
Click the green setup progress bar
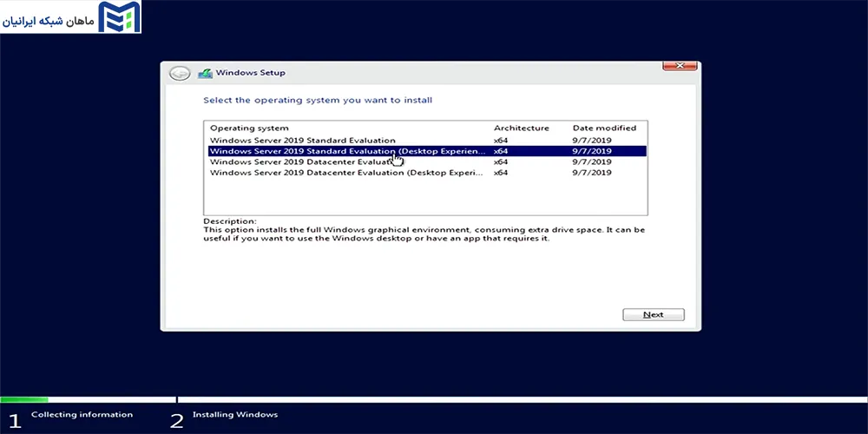(23, 399)
